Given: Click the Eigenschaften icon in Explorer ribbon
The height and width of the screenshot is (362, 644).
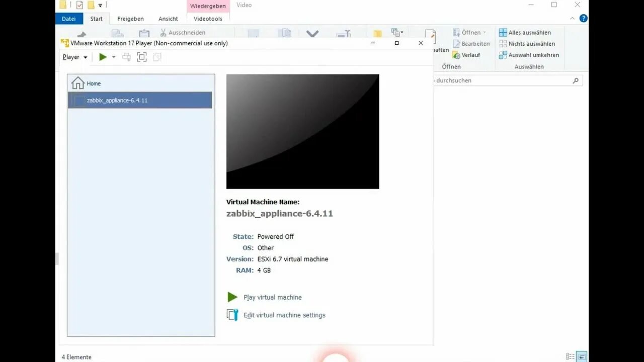Looking at the screenshot, I should (430, 35).
